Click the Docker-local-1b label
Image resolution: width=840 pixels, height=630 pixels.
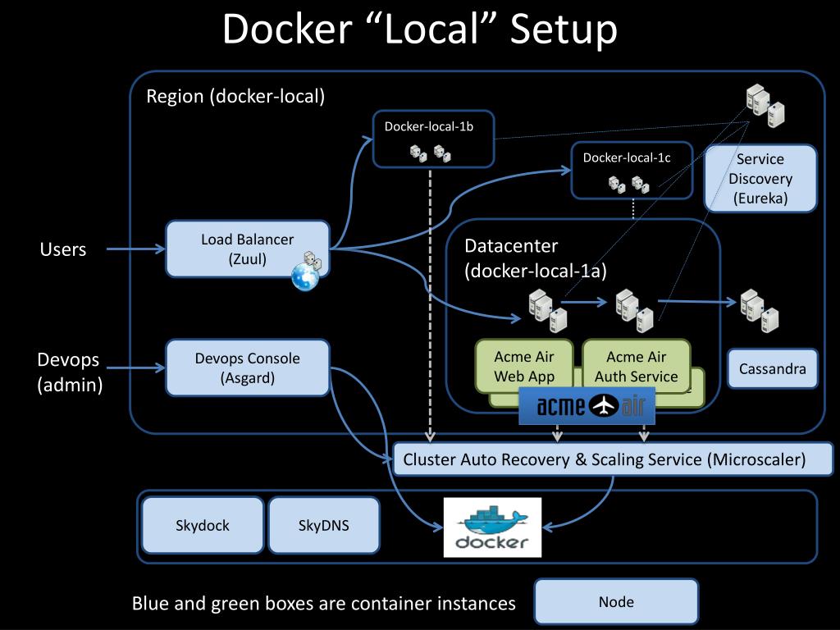coord(428,127)
